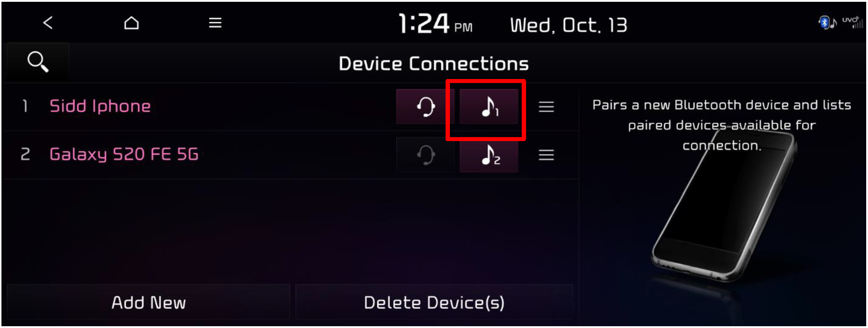Toggle Bluetooth audio for Sidd Iphone
This screenshot has width=868, height=328.
(489, 106)
